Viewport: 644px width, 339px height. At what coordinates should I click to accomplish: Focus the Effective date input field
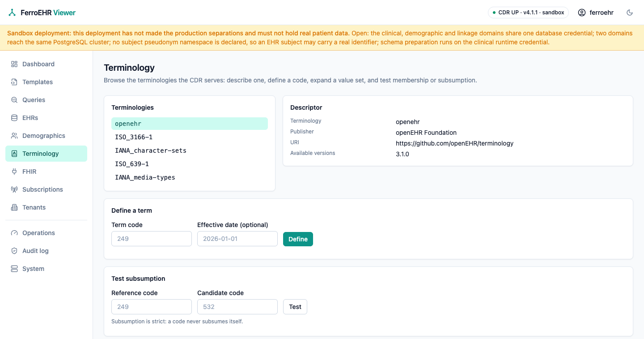[x=237, y=239]
